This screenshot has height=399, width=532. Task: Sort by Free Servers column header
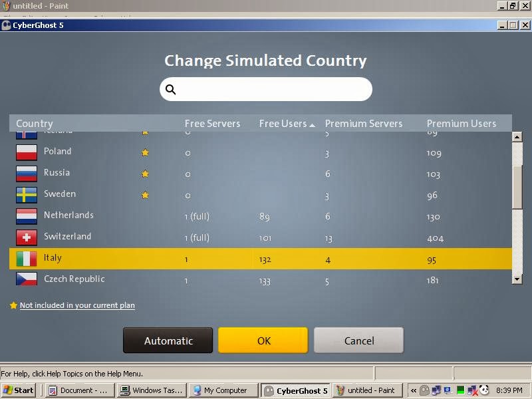click(x=212, y=124)
